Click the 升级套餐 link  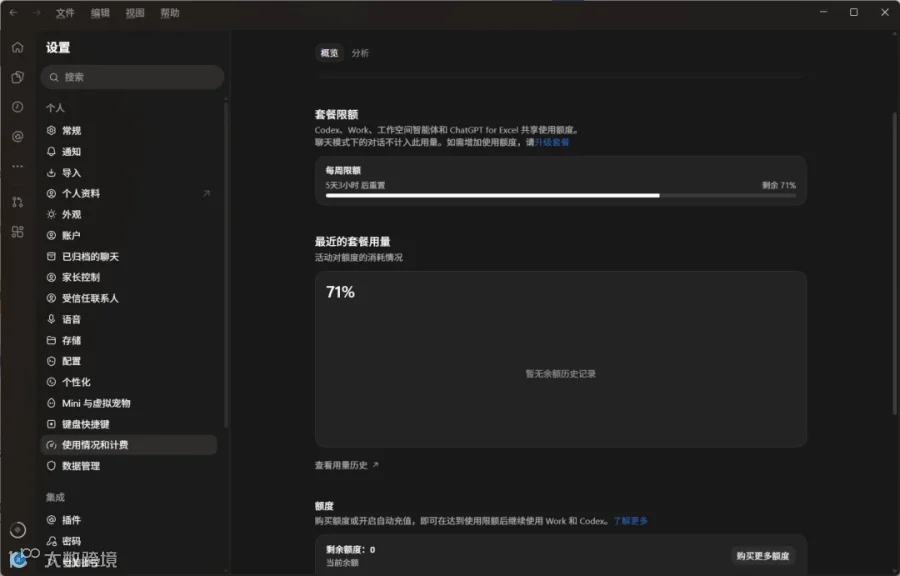click(x=552, y=142)
